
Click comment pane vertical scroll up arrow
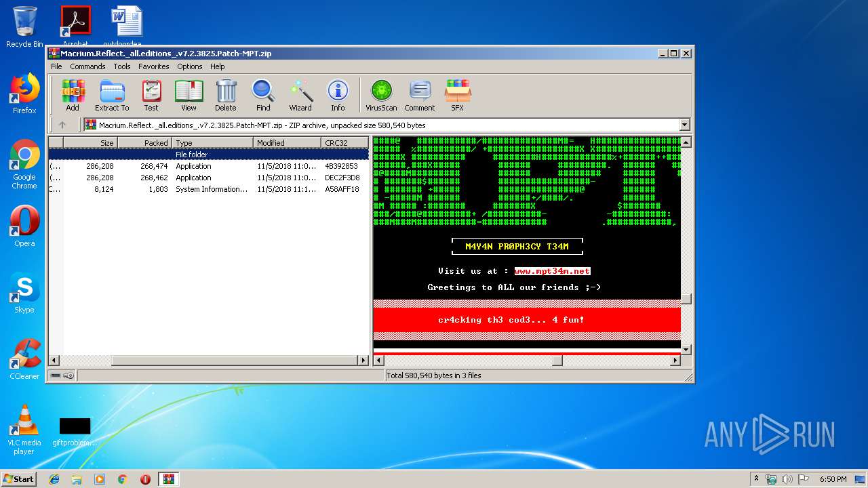tap(686, 142)
